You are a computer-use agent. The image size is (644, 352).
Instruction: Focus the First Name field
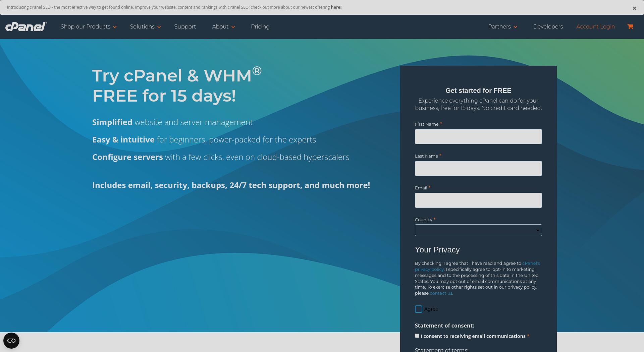(478, 137)
